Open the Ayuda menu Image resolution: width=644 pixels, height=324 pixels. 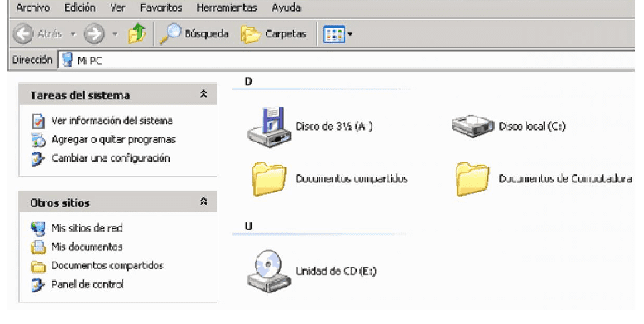click(286, 7)
